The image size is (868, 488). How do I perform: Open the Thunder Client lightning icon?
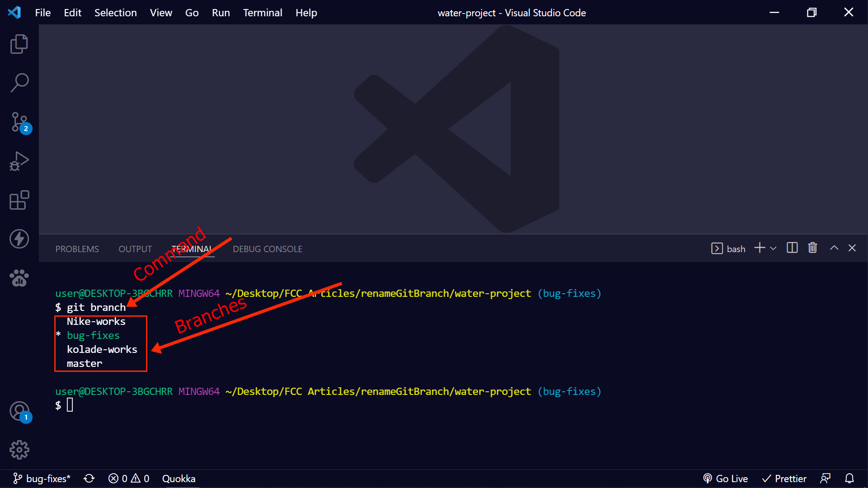[19, 239]
